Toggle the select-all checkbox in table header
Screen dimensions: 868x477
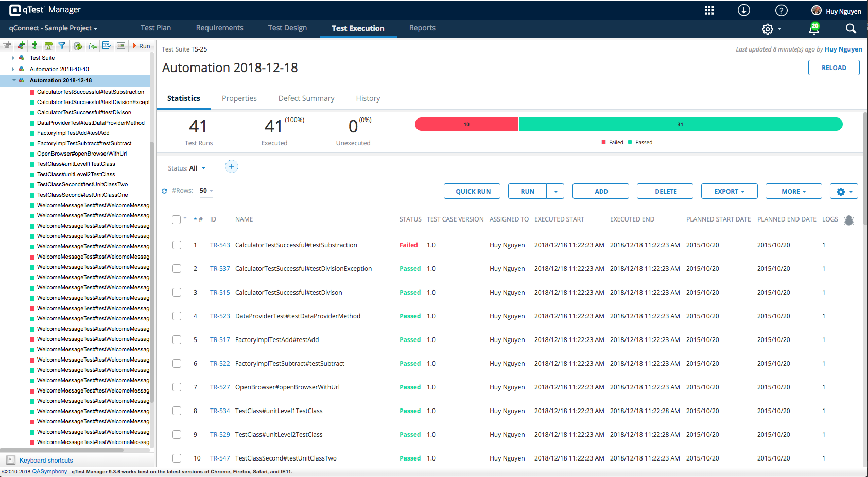point(176,219)
